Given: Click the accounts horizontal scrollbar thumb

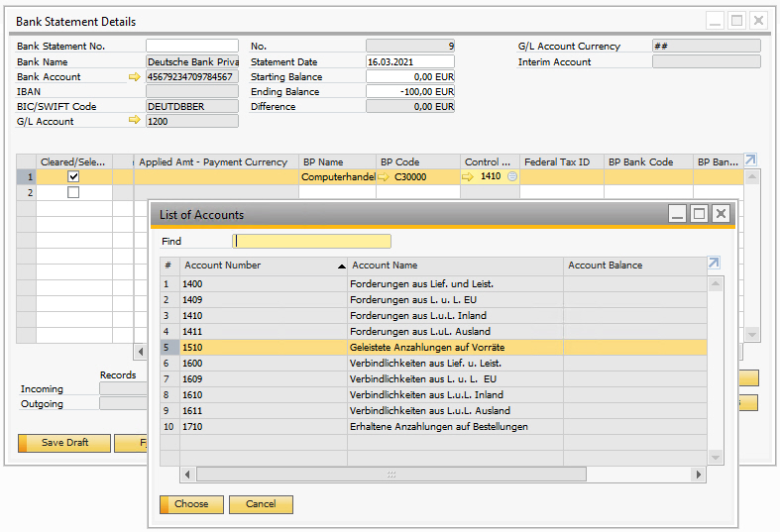Looking at the screenshot, I should pyautogui.click(x=391, y=475).
